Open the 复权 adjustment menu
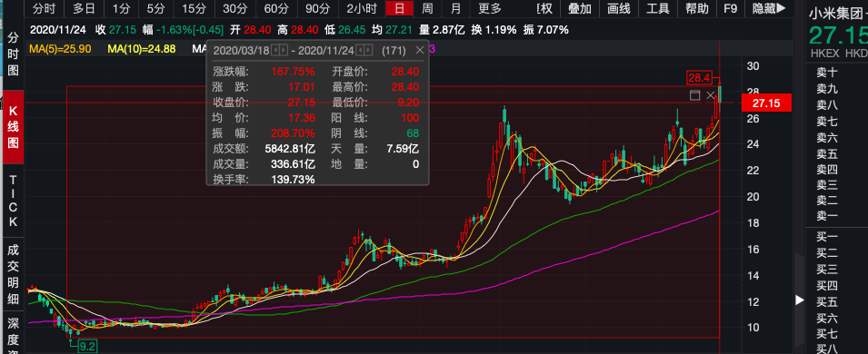This screenshot has height=354, width=868. 545,8
